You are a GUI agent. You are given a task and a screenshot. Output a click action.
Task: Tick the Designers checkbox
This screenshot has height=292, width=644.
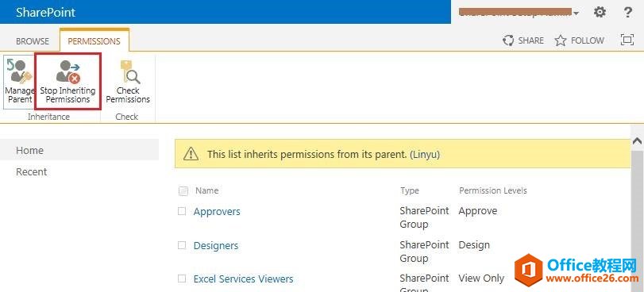pyautogui.click(x=182, y=245)
